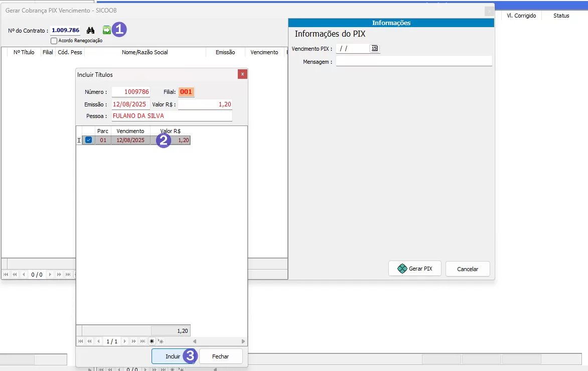Click the gray asterisk filter icon in navigator
Image resolution: width=588 pixels, height=371 pixels.
(x=161, y=341)
